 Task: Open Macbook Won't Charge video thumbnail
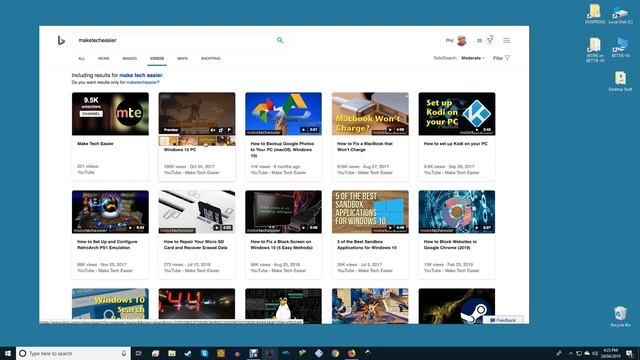click(370, 114)
